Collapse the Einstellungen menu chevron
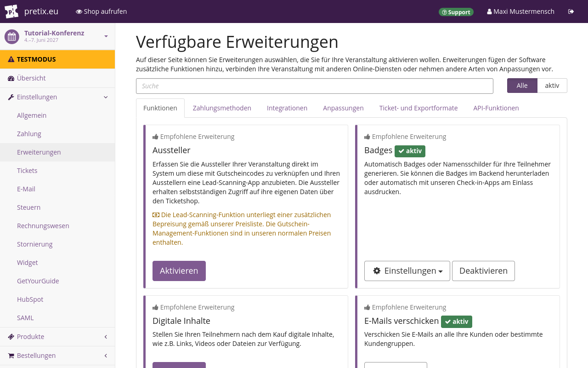Image resolution: width=588 pixels, height=368 pixels. tap(106, 97)
